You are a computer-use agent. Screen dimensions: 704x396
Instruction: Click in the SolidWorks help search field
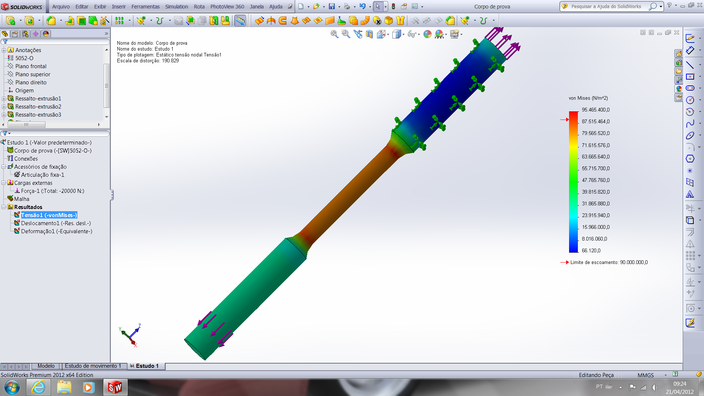click(x=606, y=6)
